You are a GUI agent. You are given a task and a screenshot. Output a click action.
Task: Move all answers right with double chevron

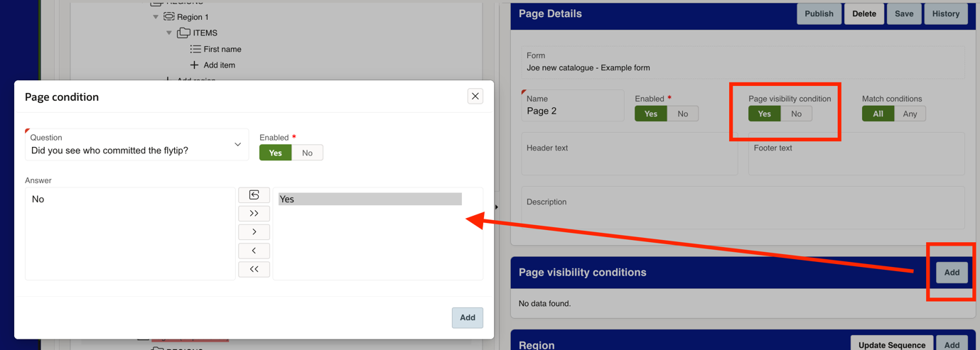[254, 213]
